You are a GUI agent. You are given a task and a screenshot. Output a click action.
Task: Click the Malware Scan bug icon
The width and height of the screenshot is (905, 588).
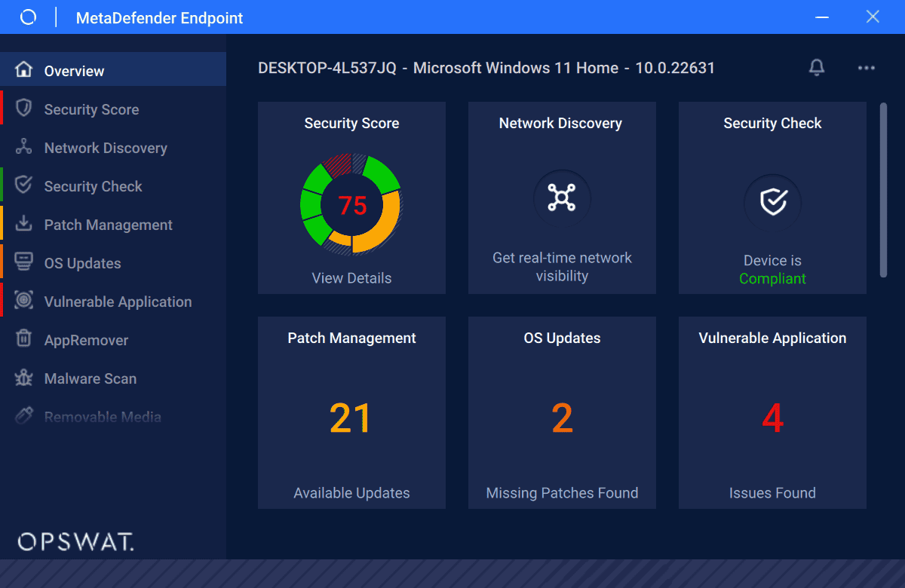click(24, 378)
